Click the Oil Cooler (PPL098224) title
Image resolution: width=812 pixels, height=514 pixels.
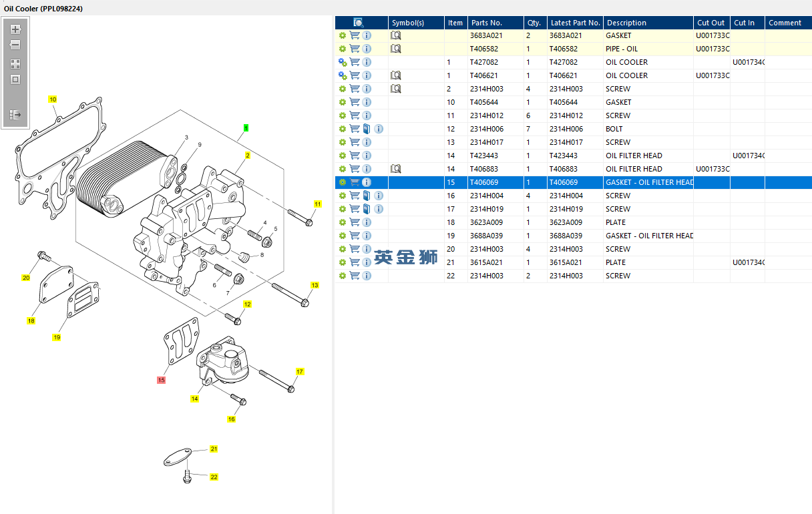tap(43, 8)
